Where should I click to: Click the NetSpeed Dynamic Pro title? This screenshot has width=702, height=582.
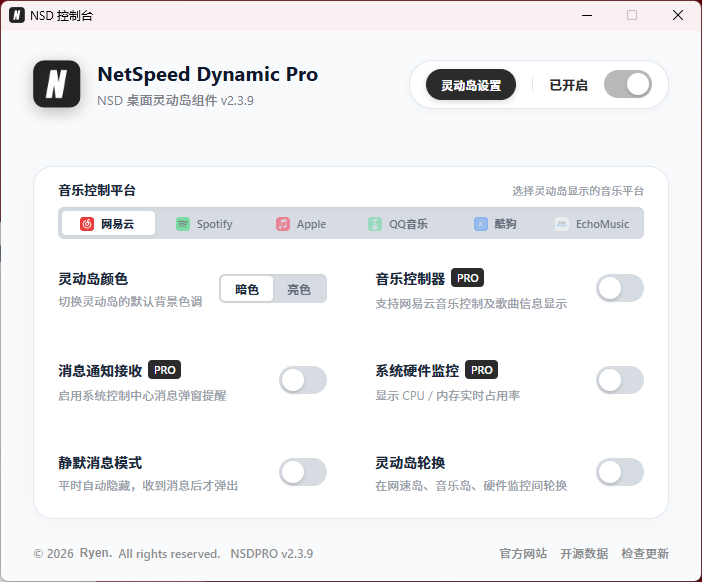208,74
